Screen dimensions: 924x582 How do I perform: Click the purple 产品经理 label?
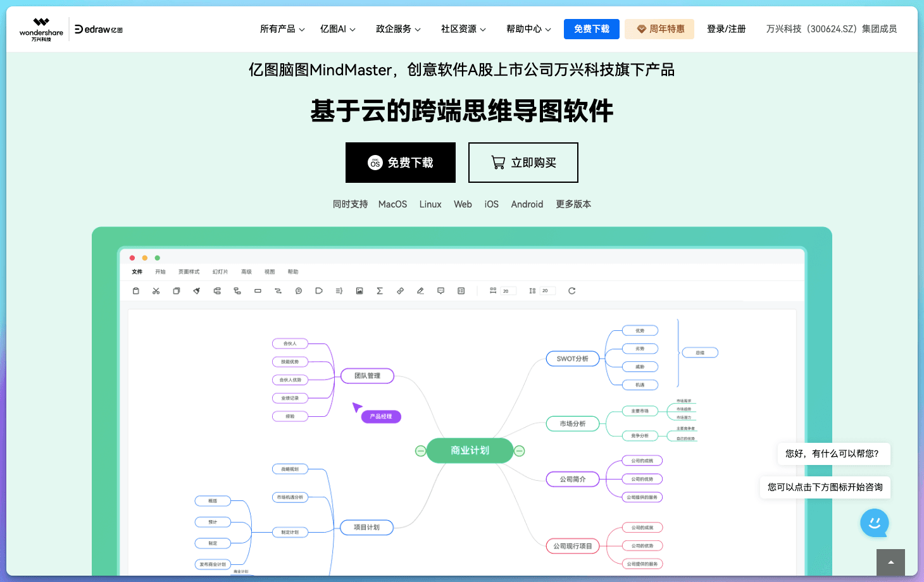tap(381, 416)
